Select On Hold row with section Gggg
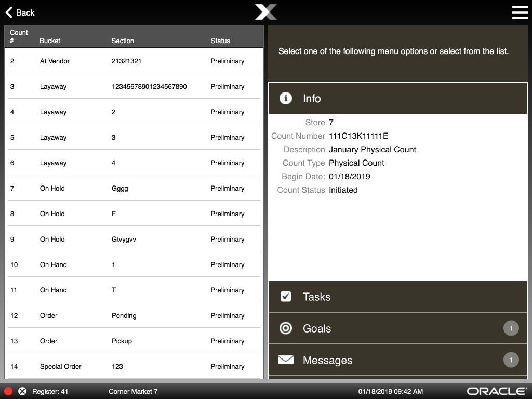This screenshot has width=532, height=399. tap(134, 188)
